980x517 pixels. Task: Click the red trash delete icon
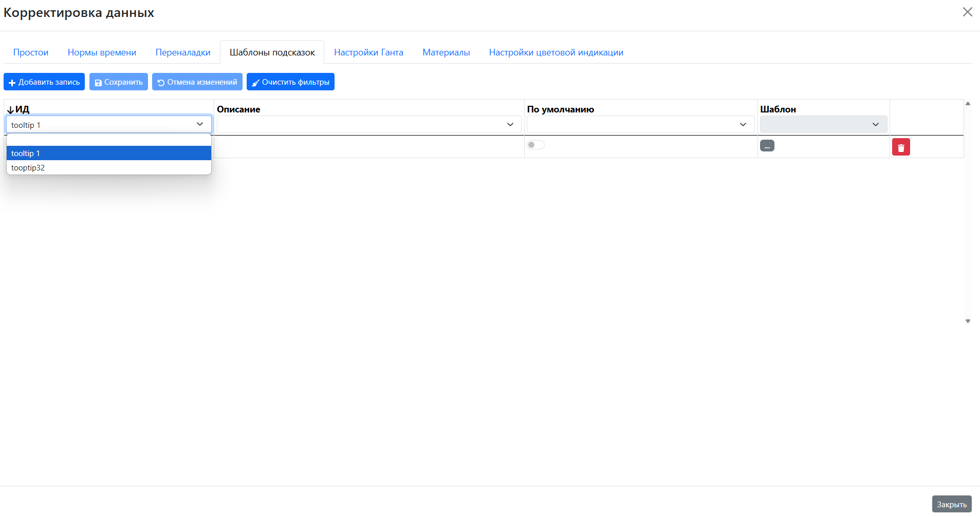[x=900, y=147]
